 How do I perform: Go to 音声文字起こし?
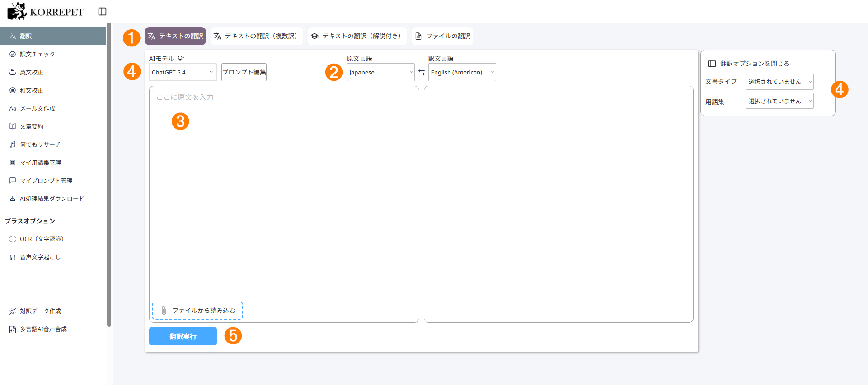[53, 257]
